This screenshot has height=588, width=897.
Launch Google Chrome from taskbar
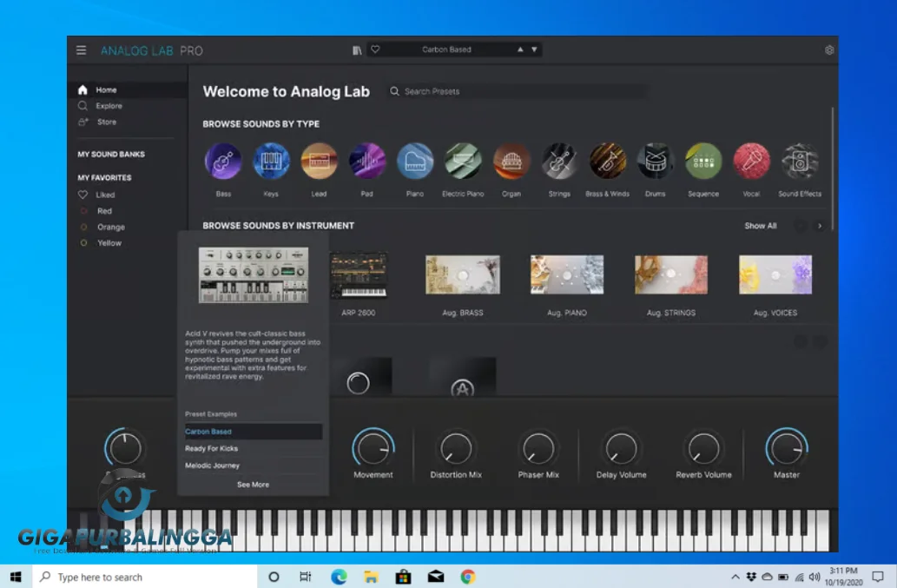pyautogui.click(x=468, y=577)
